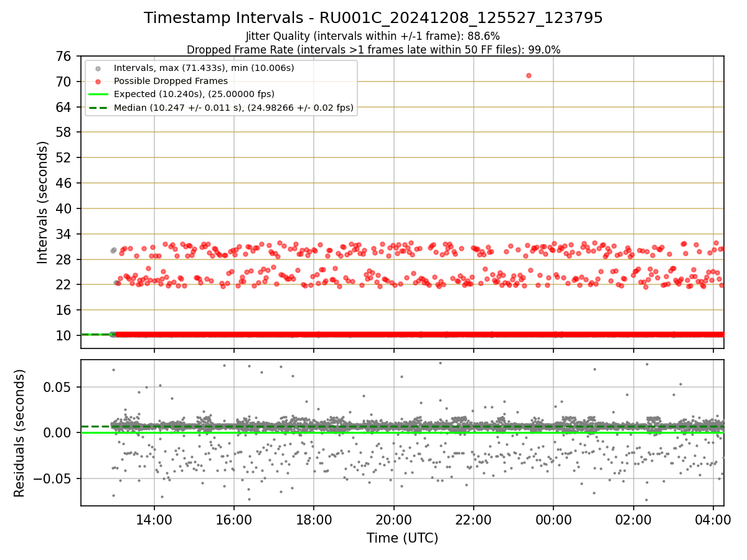
Task: Click the plot title 'Timestamp Intervals - RU001C_20241208_125527_123795'
Action: click(374, 18)
